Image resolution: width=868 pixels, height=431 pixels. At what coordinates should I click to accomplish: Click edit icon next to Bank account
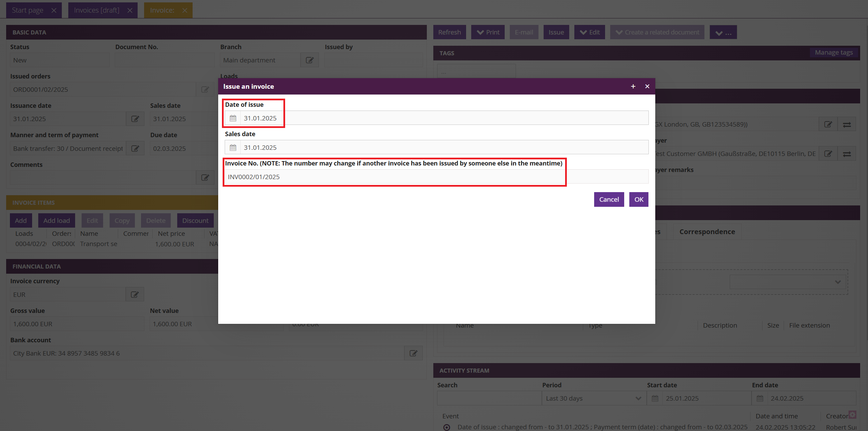click(x=413, y=353)
